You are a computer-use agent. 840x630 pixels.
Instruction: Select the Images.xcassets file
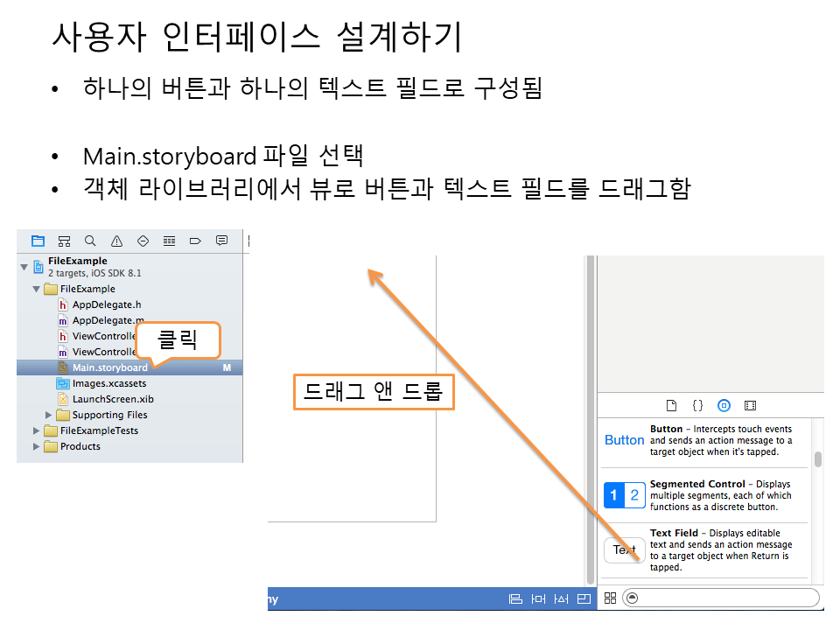[x=108, y=383]
